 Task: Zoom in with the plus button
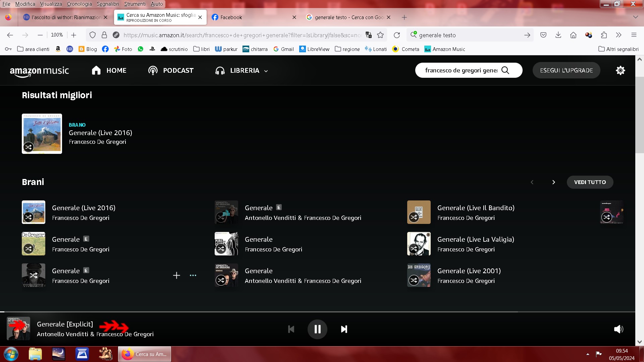click(73, 35)
